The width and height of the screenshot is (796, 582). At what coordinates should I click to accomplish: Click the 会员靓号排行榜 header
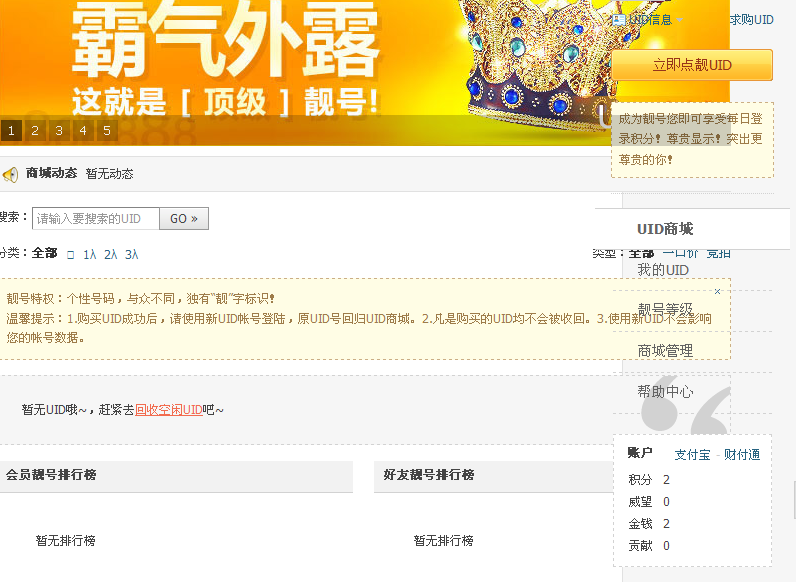coord(176,476)
